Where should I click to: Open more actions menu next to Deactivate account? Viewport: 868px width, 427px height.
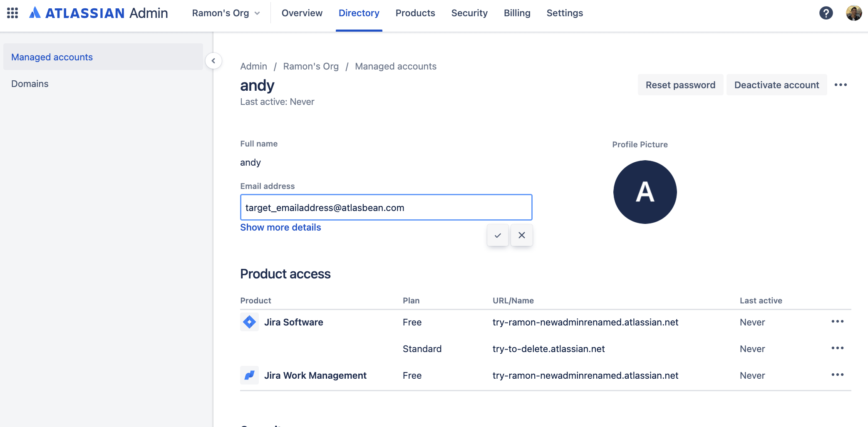coord(841,85)
